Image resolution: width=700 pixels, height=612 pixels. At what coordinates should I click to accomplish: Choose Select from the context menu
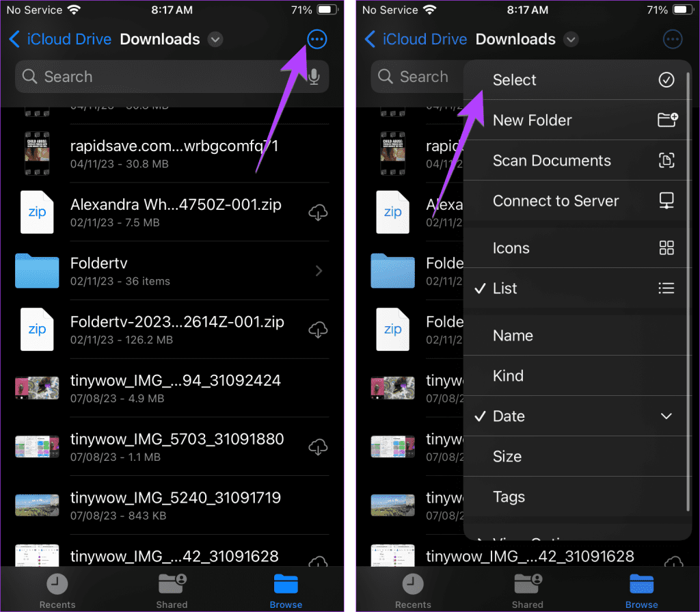[514, 79]
